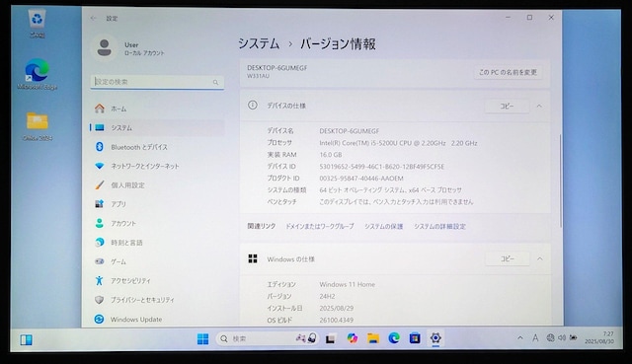Copy Windows specifications with コピー button

tap(507, 258)
